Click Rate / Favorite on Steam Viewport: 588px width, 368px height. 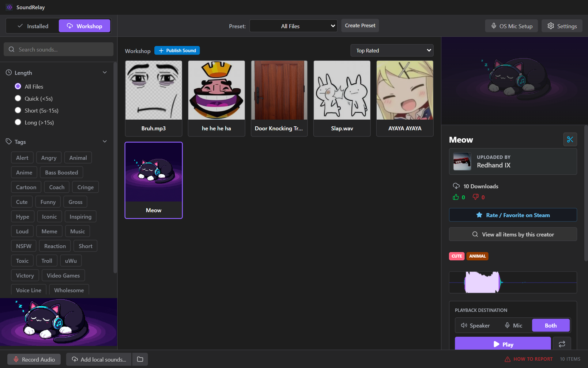(513, 215)
